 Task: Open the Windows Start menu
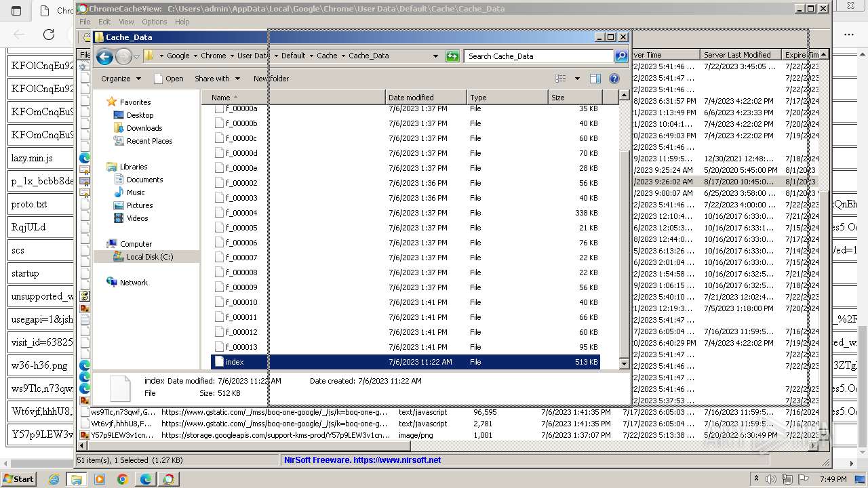pos(18,479)
